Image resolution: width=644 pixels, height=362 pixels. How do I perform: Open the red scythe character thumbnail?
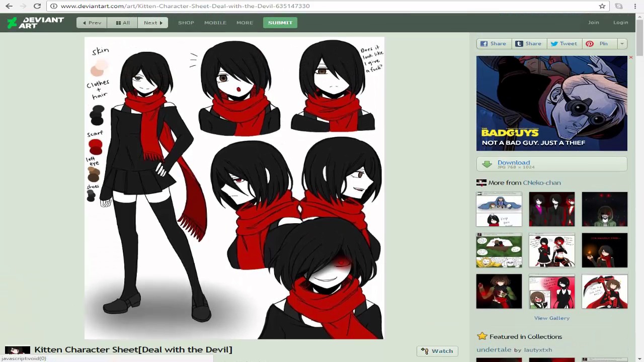pos(605,292)
